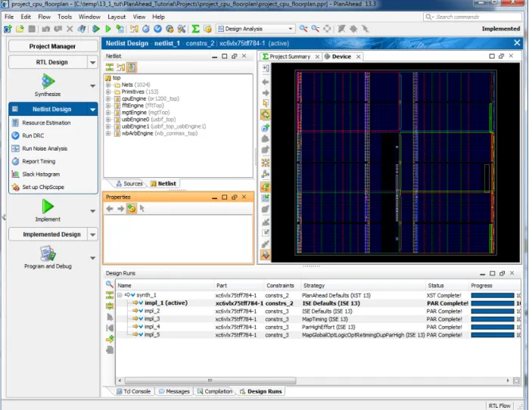
Task: Click the impl_2 progress bar
Action: tap(493, 312)
